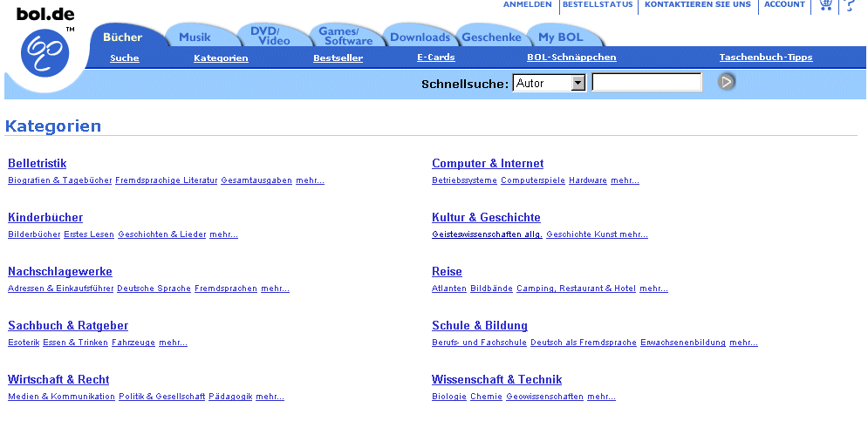Image resolution: width=868 pixels, height=421 pixels.
Task: Open the Schnellsuche Autor dropdown
Action: coord(549,83)
